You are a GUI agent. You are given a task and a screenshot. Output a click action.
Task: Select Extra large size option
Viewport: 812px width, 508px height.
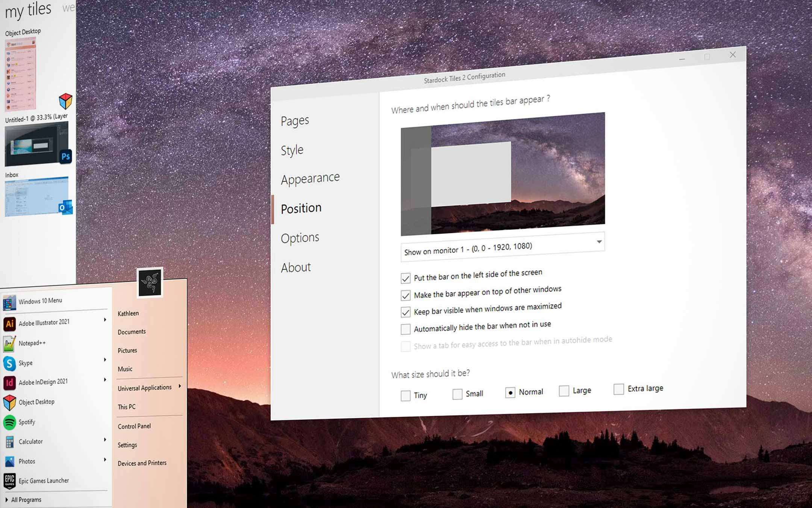pyautogui.click(x=618, y=389)
